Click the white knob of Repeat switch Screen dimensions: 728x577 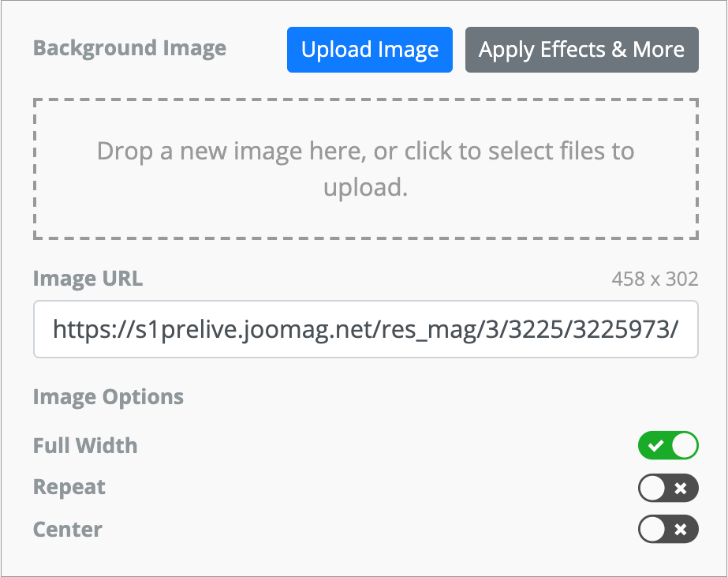(x=653, y=489)
